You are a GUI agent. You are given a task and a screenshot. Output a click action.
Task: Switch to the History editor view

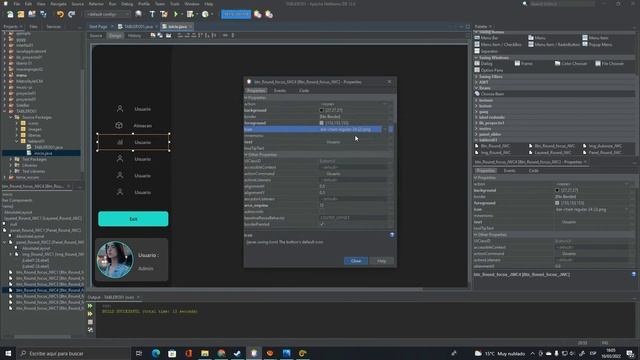(134, 36)
